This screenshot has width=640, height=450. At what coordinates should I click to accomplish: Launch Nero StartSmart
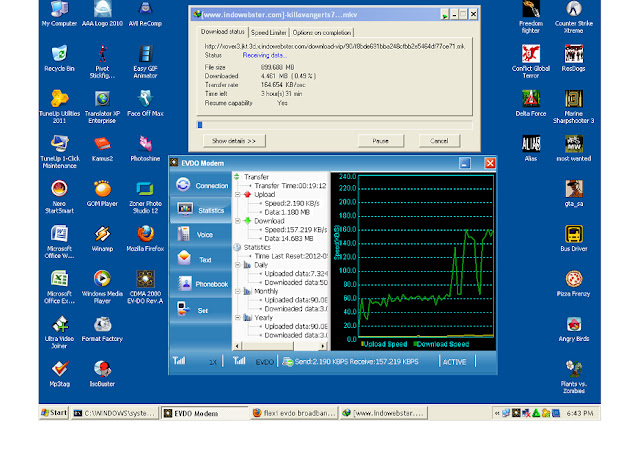(x=59, y=197)
